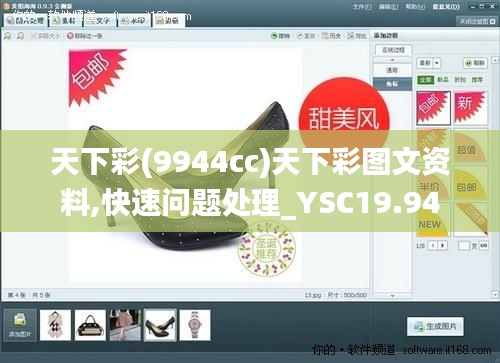Click the GO page jump button
500x363 pixels.
click(484, 246)
